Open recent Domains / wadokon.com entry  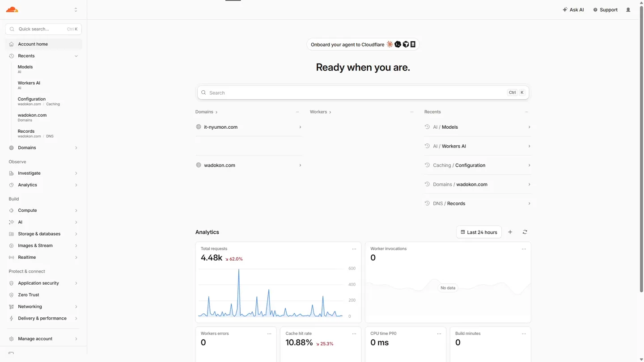[478, 185]
